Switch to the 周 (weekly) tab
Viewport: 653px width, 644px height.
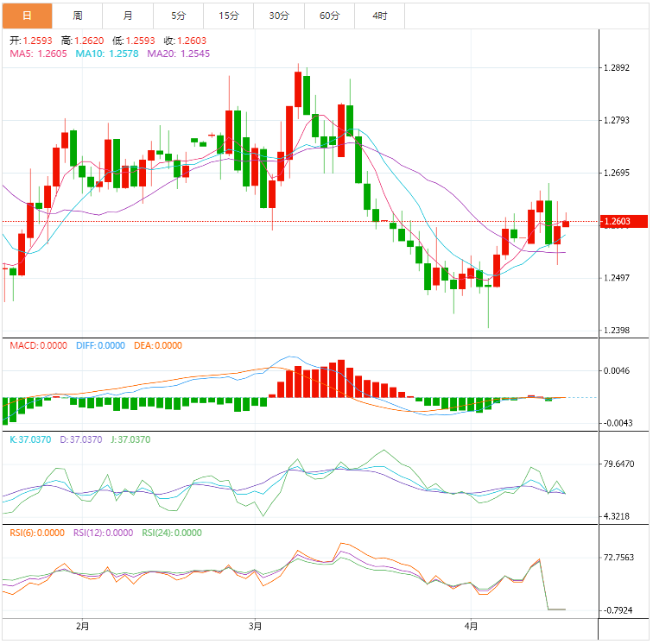click(78, 16)
